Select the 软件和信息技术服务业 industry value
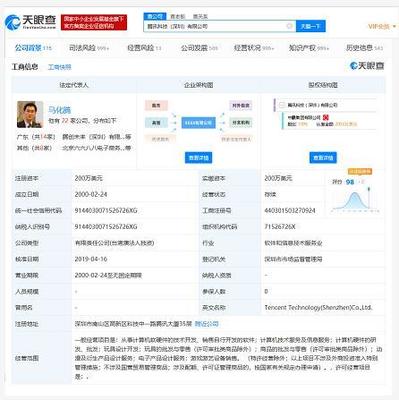 (293, 243)
